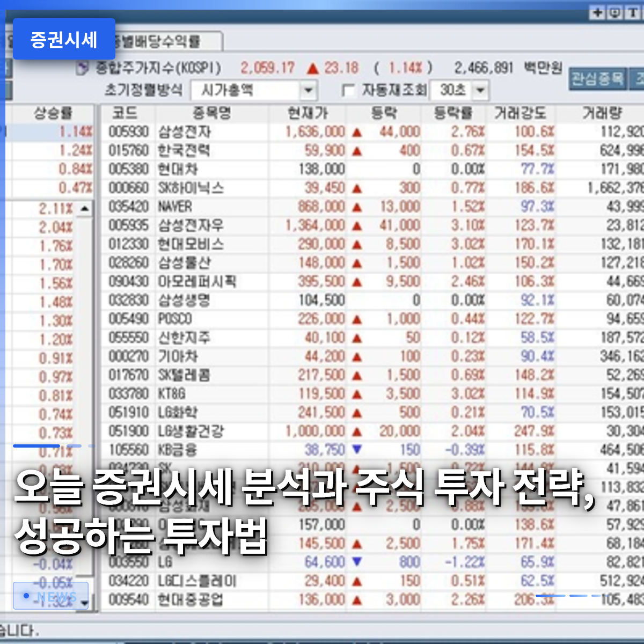Toggle the 자동재조회 checkbox
The height and width of the screenshot is (644, 644).
click(x=348, y=90)
